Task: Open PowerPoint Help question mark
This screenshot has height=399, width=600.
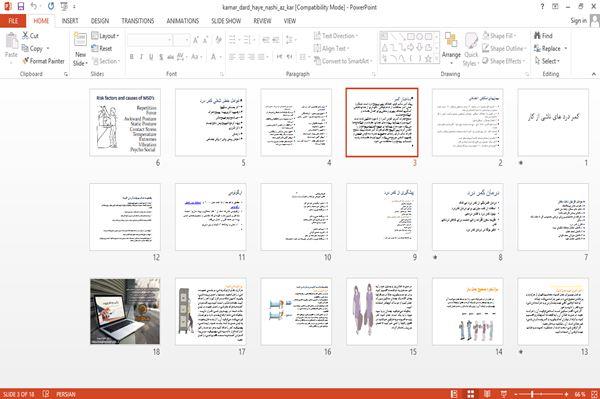Action: click(x=542, y=7)
